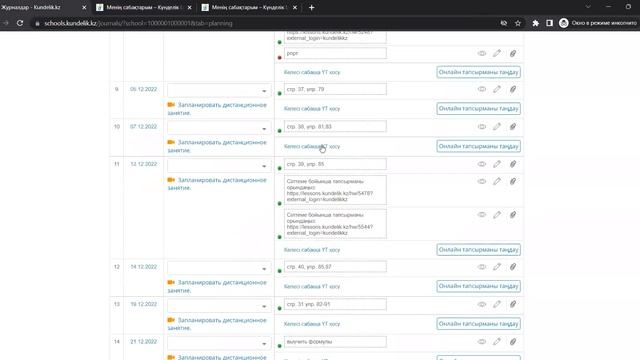
Task: Edit 'стр. 39, упр. 85' via pencil icon
Action: (x=497, y=164)
